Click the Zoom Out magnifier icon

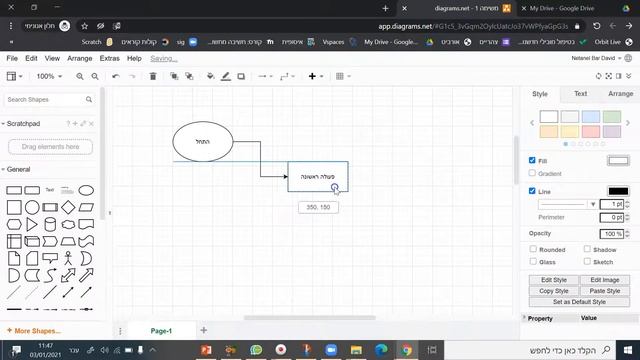(95, 76)
